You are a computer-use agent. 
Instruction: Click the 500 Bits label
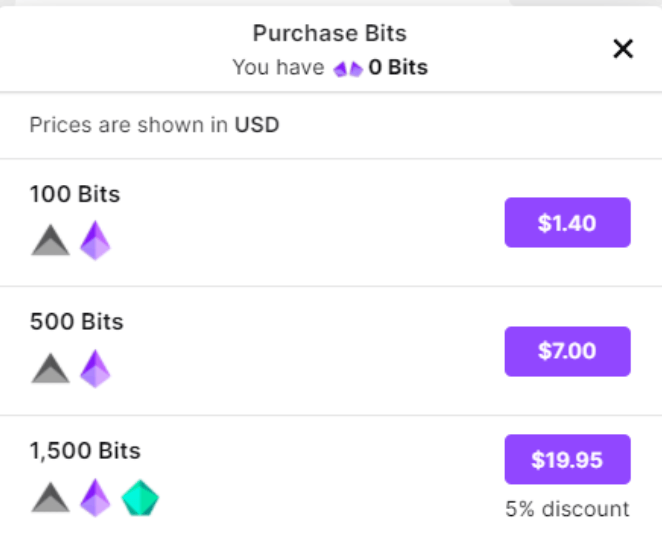[x=77, y=322]
